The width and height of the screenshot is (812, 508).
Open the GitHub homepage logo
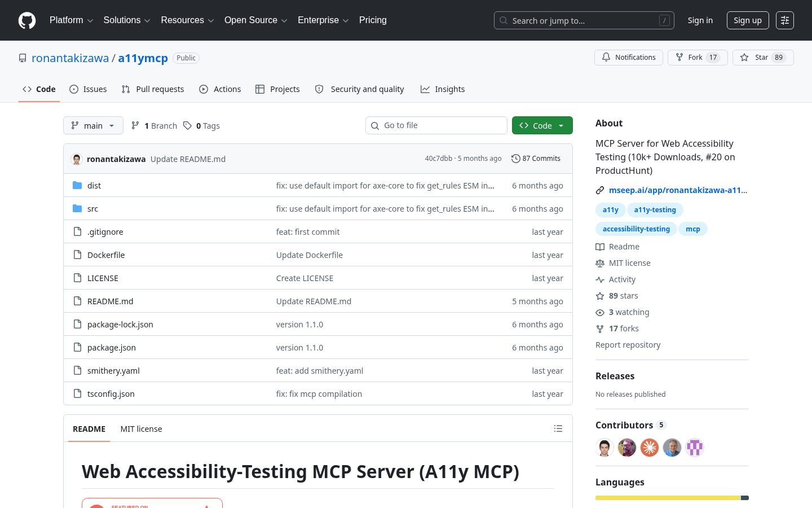click(x=27, y=20)
